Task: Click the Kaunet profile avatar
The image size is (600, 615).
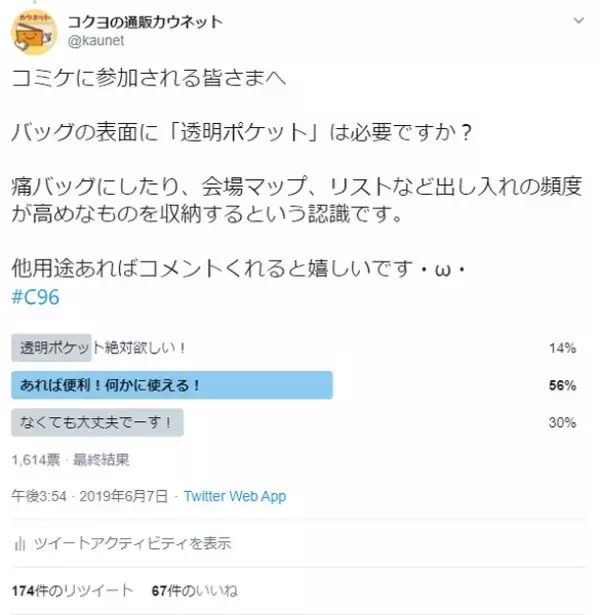Action: click(x=35, y=32)
